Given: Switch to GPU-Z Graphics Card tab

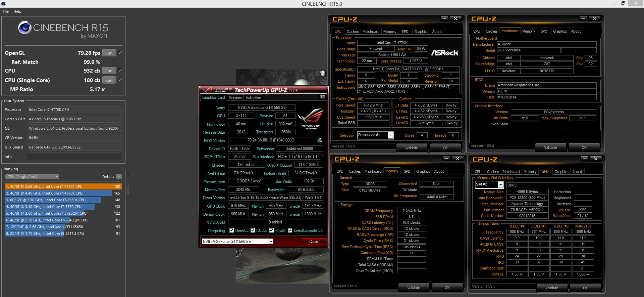Looking at the screenshot, I should pyautogui.click(x=213, y=97).
